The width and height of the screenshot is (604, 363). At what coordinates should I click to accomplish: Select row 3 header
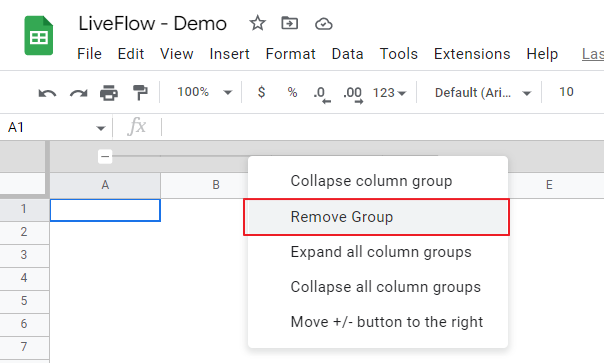click(x=24, y=255)
